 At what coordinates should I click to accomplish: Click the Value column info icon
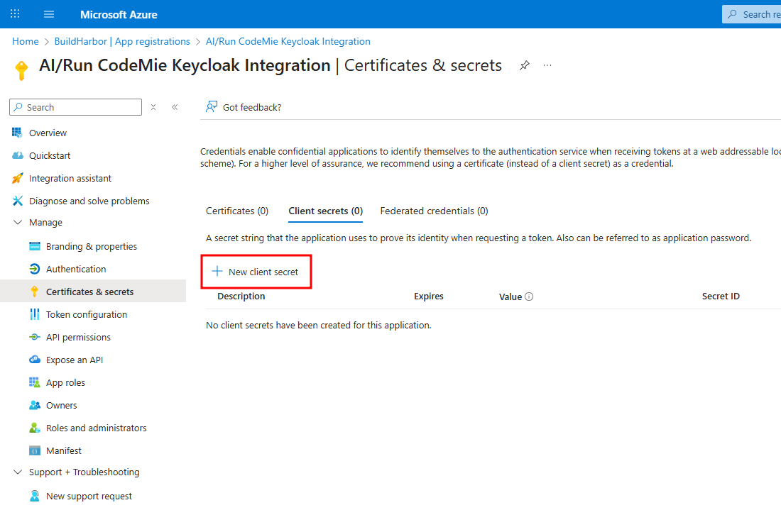[x=529, y=297]
